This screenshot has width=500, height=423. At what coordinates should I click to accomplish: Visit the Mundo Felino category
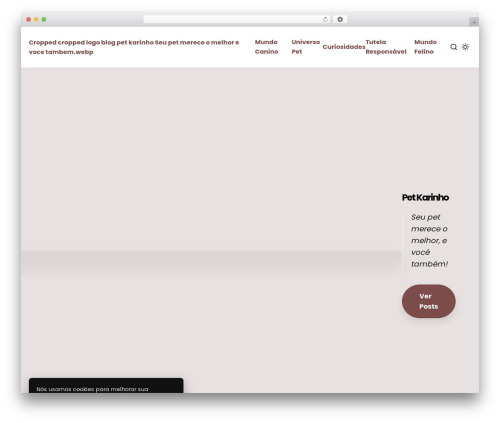(x=425, y=47)
